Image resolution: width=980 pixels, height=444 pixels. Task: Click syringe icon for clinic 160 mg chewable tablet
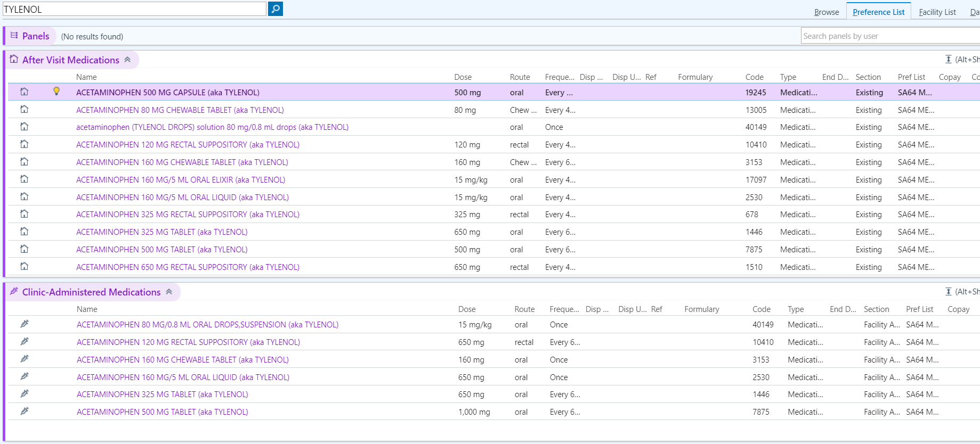25,359
